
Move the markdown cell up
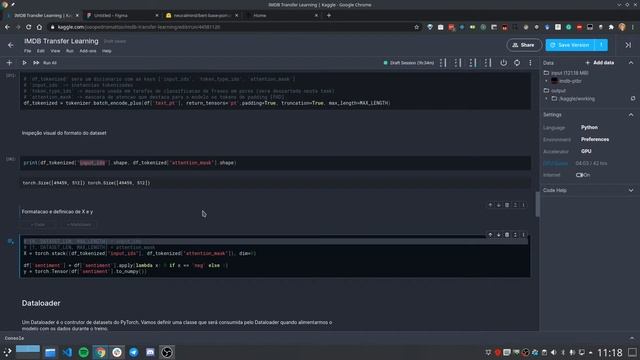point(490,205)
